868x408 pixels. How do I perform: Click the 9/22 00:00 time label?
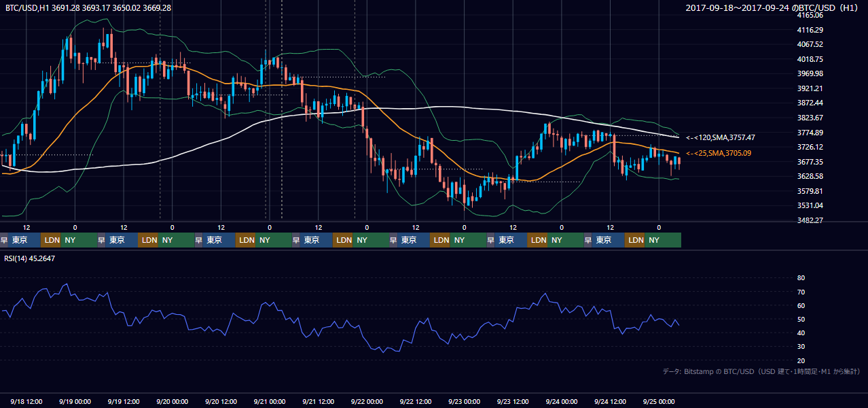[x=367, y=401]
